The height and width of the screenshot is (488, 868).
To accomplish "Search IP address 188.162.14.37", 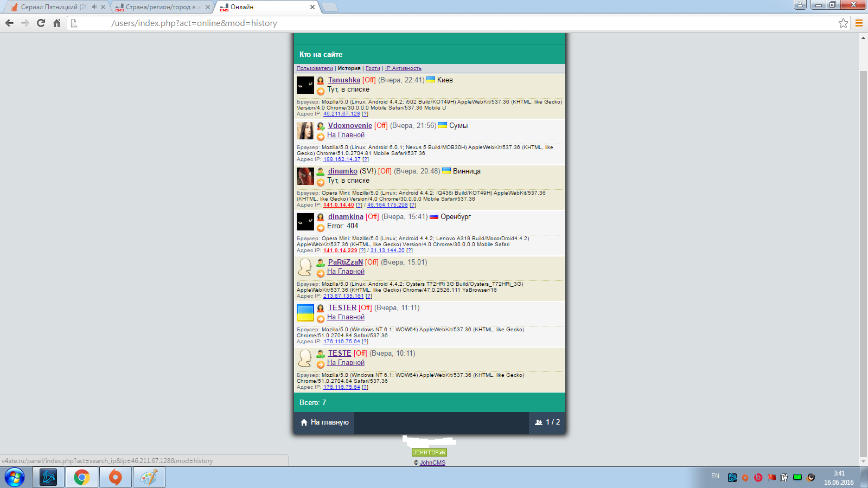I will click(x=342, y=159).
